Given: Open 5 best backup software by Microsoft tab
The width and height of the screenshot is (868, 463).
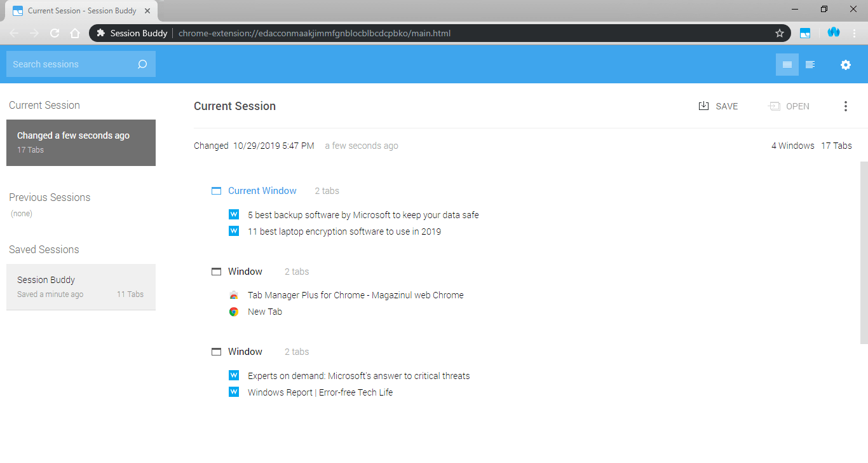Looking at the screenshot, I should pyautogui.click(x=363, y=215).
